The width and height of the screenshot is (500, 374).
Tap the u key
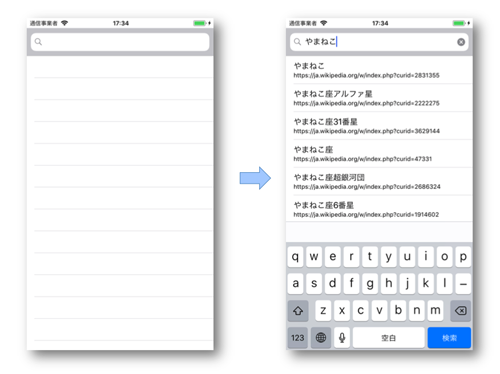pos(407,257)
